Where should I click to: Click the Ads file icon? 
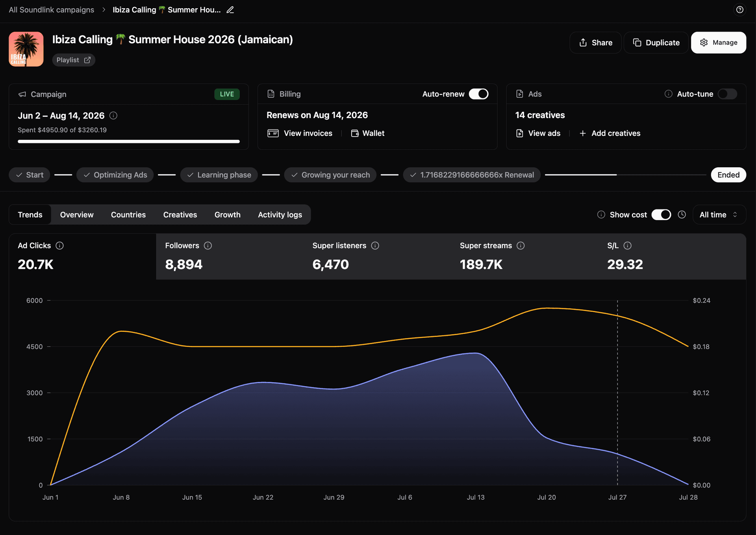(520, 94)
